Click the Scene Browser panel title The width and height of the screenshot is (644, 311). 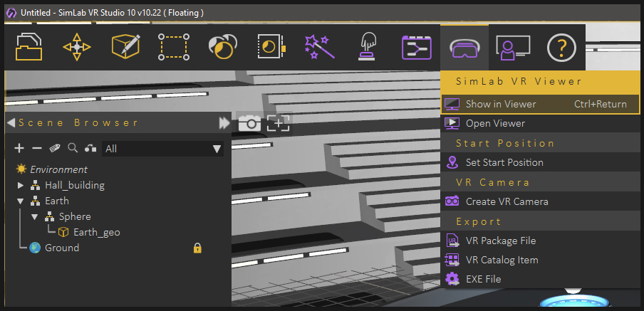click(78, 122)
